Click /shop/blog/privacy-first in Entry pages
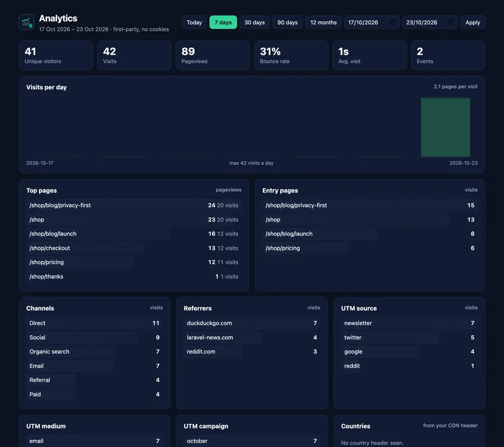The width and height of the screenshot is (504, 447). point(370,205)
